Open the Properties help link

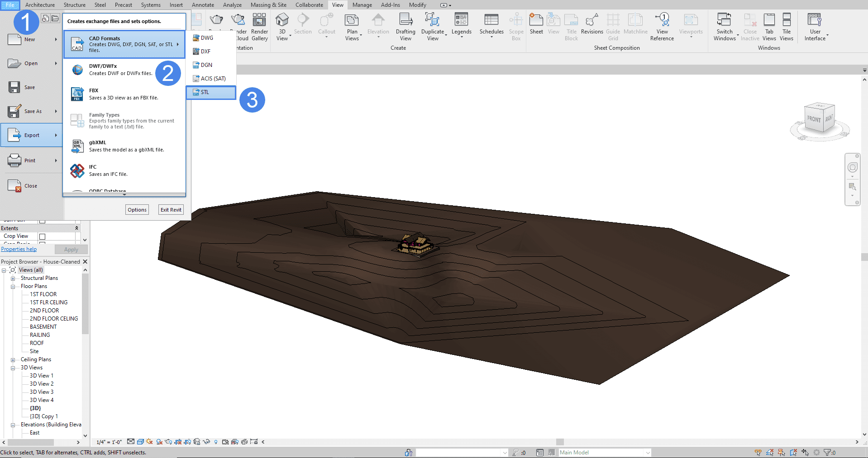19,249
